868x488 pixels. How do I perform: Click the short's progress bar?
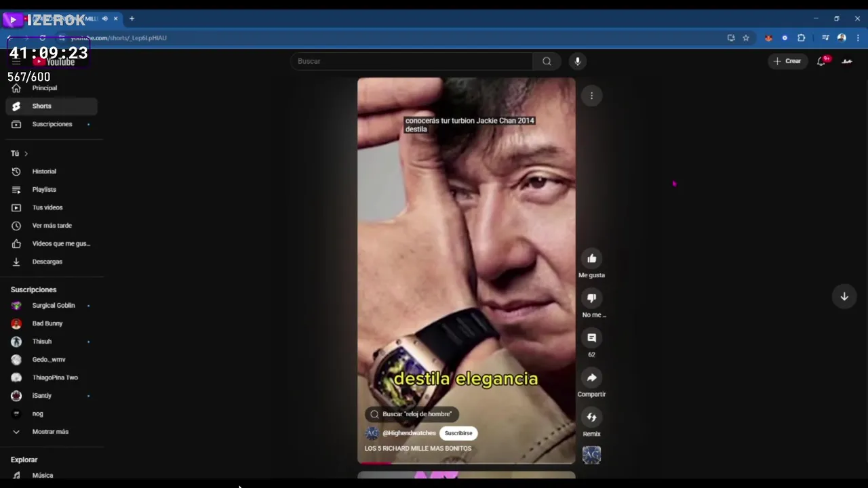tap(467, 464)
